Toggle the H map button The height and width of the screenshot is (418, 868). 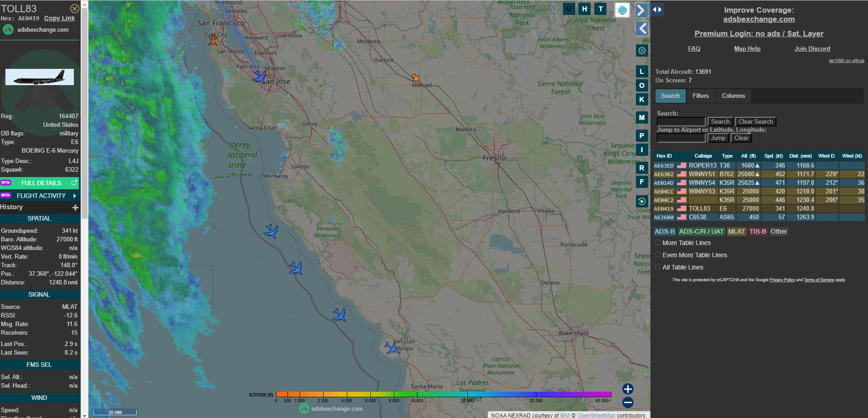click(585, 9)
